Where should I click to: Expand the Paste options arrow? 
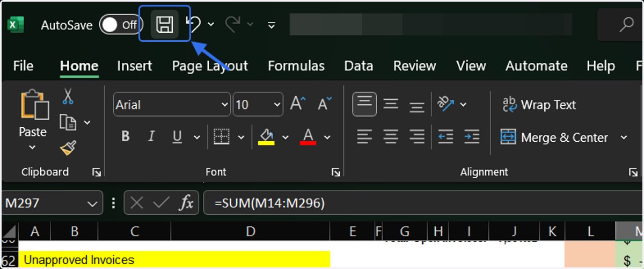point(32,147)
